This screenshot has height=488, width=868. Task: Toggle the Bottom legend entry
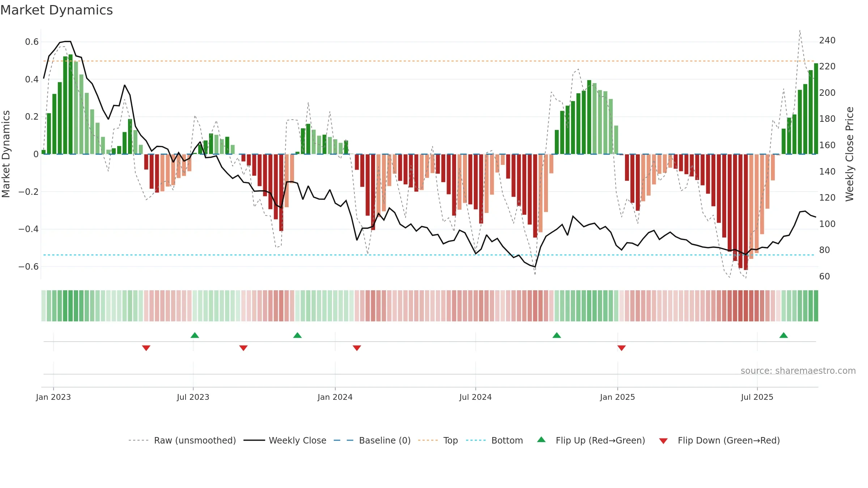click(x=494, y=440)
